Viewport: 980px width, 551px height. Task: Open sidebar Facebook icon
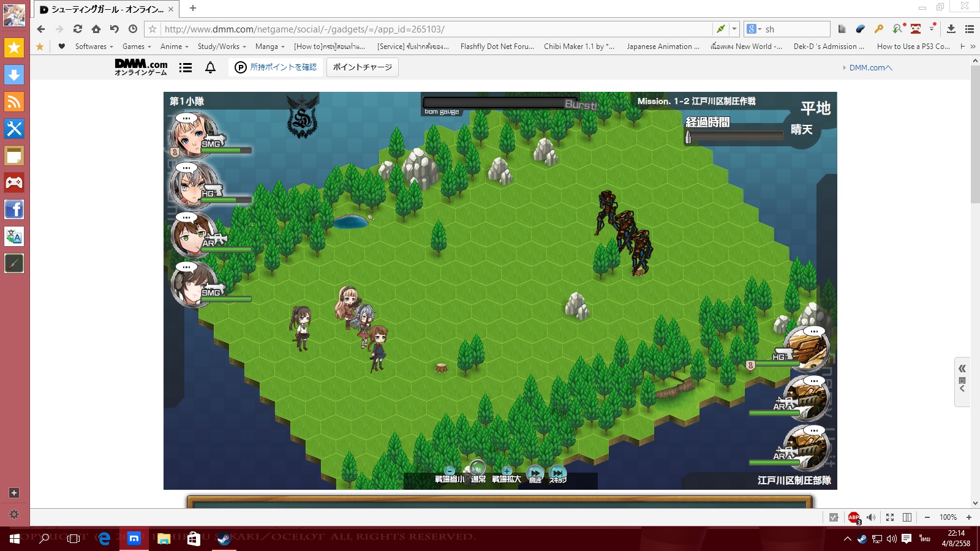tap(14, 209)
